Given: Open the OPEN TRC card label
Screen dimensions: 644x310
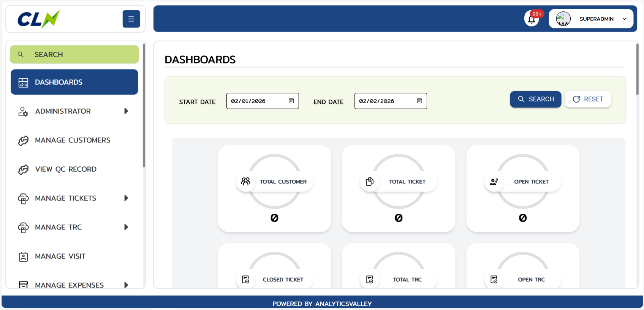Looking at the screenshot, I should 532,280.
